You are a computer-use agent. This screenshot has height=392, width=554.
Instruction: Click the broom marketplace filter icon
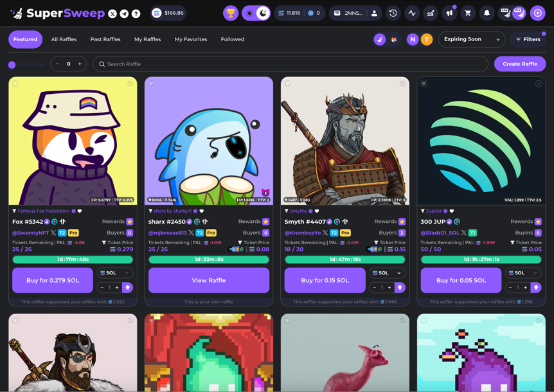point(380,39)
